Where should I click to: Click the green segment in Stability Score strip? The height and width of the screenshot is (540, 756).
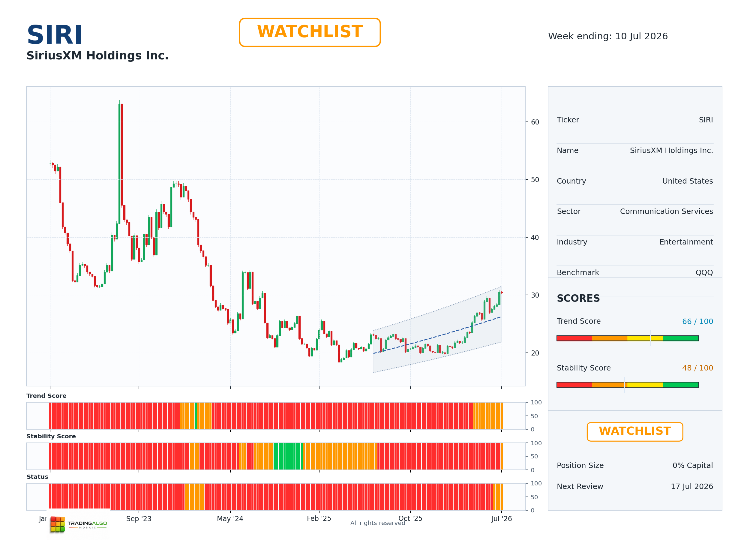(x=288, y=456)
